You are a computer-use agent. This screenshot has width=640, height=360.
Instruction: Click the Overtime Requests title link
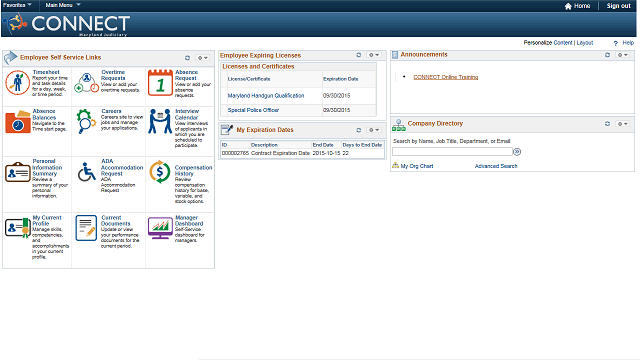coord(113,75)
